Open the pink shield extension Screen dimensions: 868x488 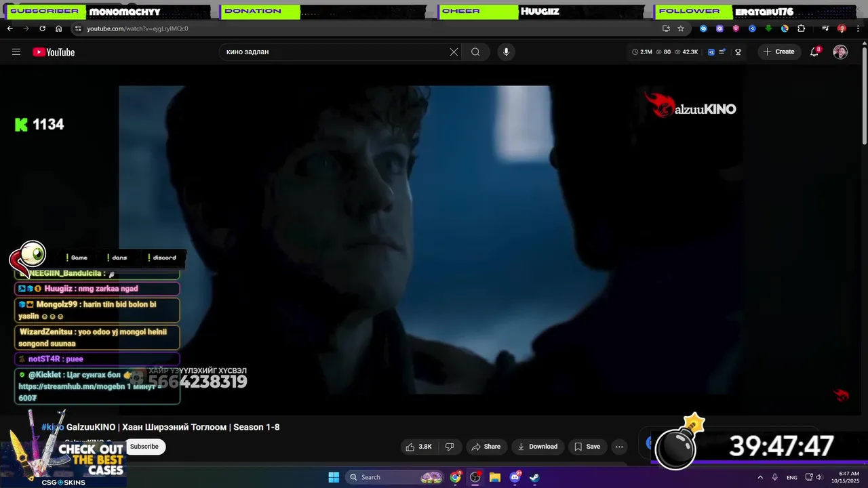tap(736, 28)
